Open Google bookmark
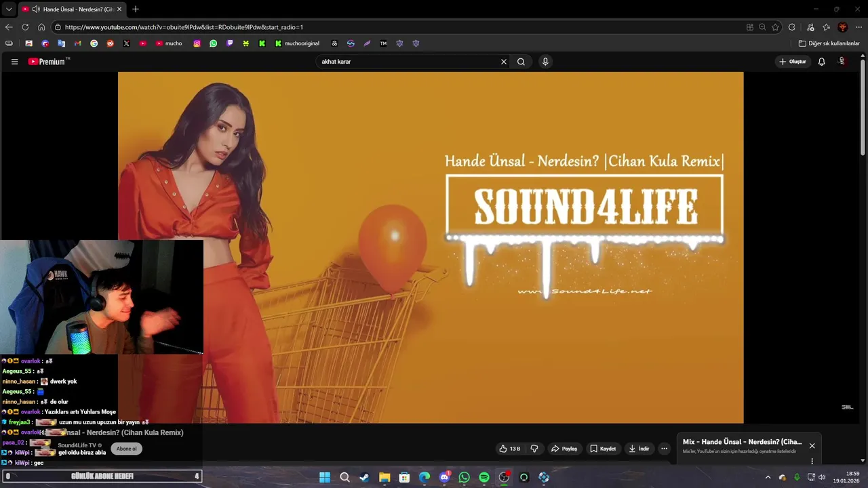868x488 pixels. coord(94,43)
